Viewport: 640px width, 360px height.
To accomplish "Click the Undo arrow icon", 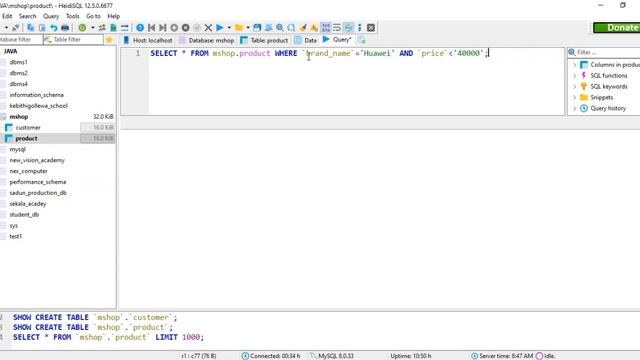I will (x=53, y=28).
